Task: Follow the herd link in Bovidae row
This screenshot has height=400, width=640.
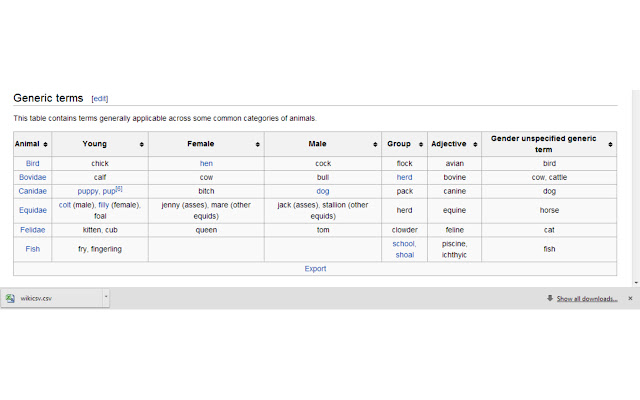Action: [404, 177]
